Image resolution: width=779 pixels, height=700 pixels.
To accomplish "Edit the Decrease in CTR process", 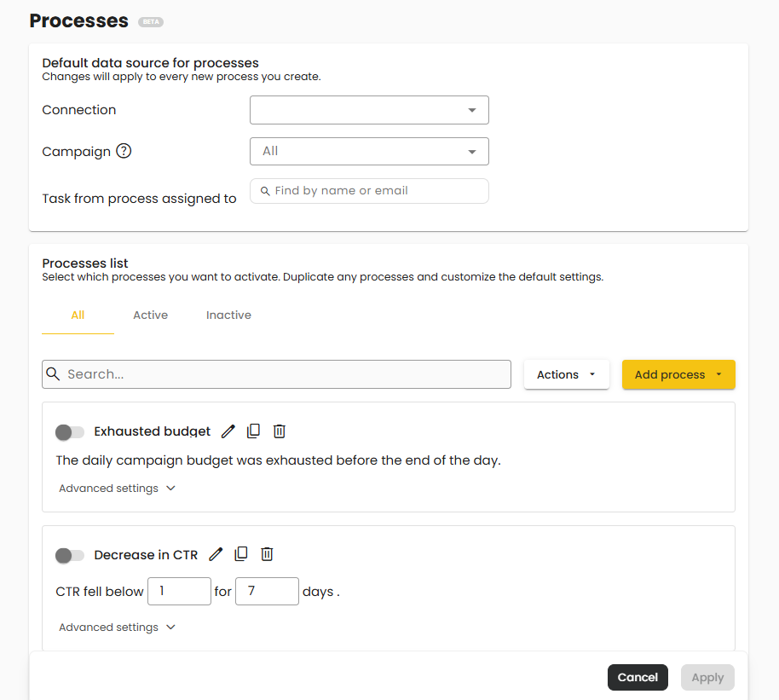I will pos(216,555).
